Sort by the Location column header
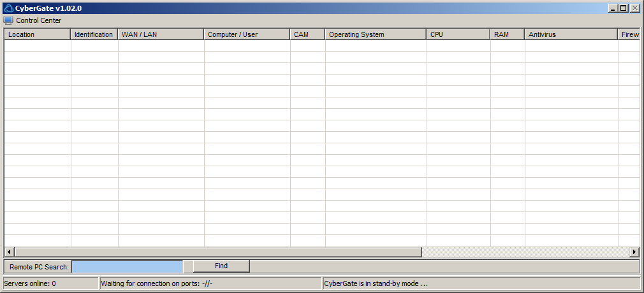The width and height of the screenshot is (644, 293). point(37,34)
